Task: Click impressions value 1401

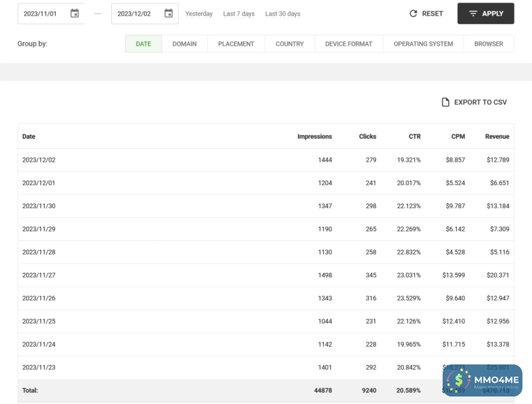Action: [x=325, y=368]
